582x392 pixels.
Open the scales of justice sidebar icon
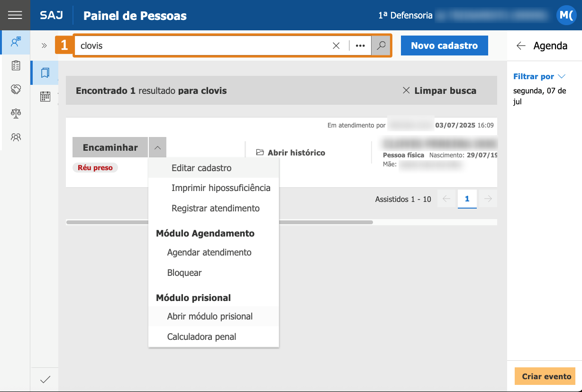click(16, 113)
